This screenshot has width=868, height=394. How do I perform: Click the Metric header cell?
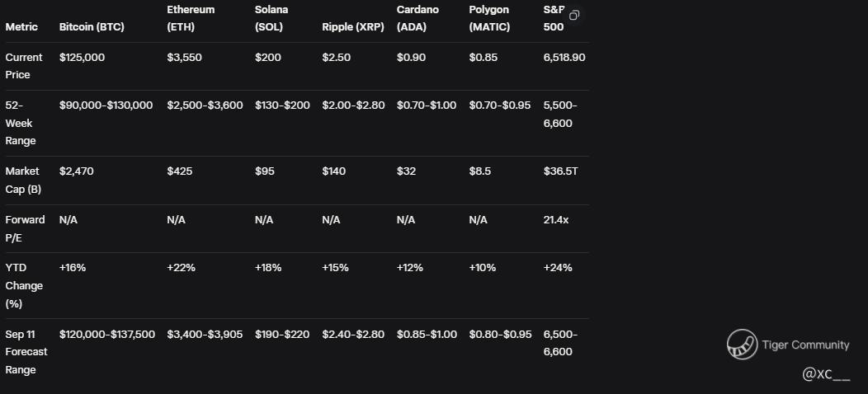pos(21,26)
